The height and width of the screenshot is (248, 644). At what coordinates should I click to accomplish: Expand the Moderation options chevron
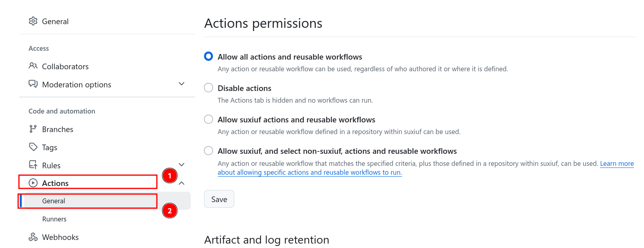181,84
